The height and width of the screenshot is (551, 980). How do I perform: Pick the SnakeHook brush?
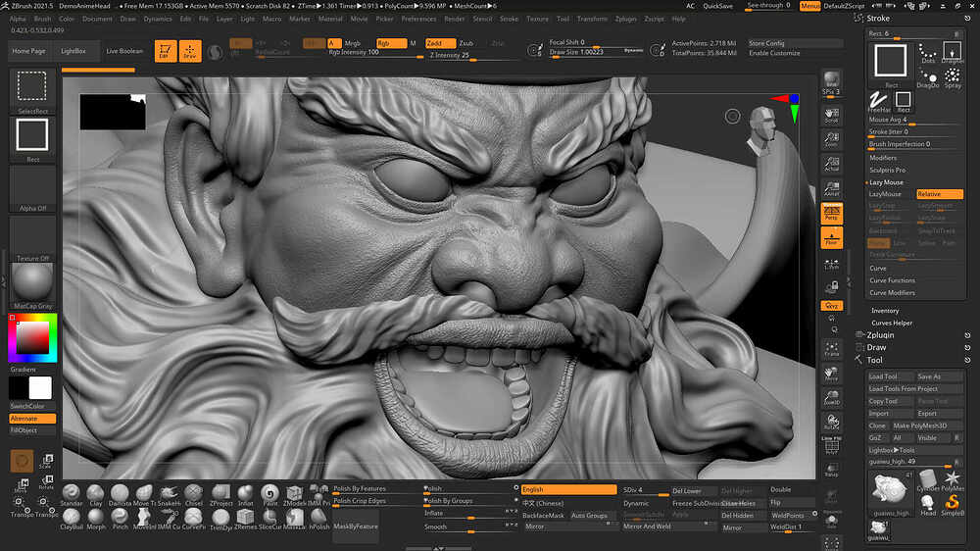(x=169, y=494)
